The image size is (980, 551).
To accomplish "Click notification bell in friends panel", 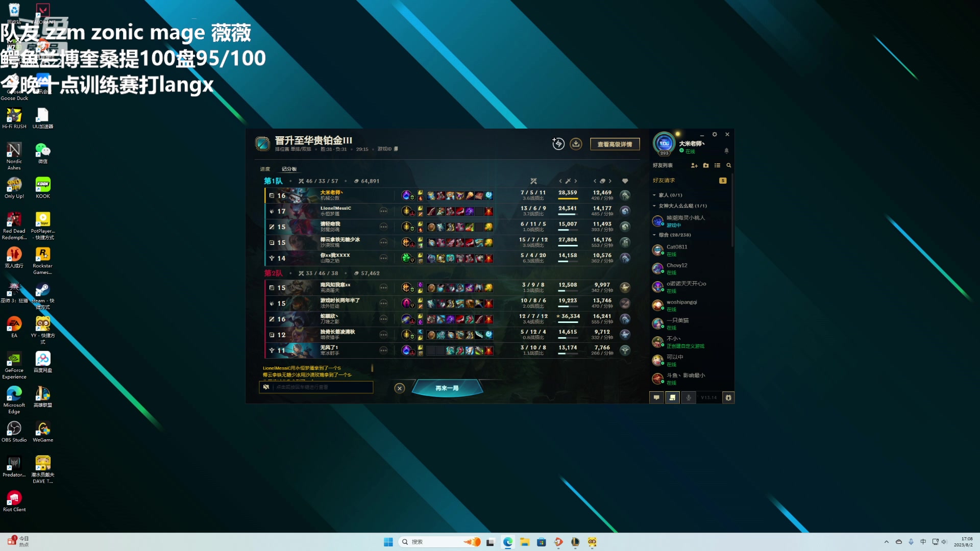I will [726, 151].
